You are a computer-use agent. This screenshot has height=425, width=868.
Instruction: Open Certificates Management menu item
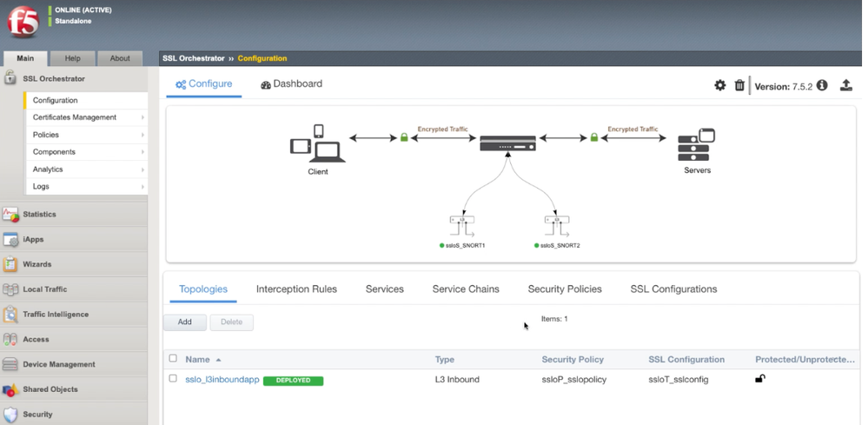[x=86, y=117]
